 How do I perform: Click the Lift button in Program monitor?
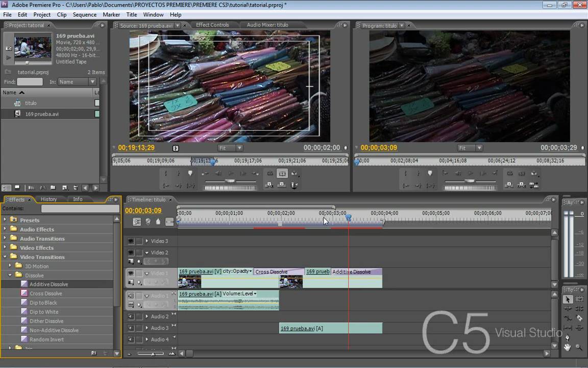pyautogui.click(x=509, y=185)
